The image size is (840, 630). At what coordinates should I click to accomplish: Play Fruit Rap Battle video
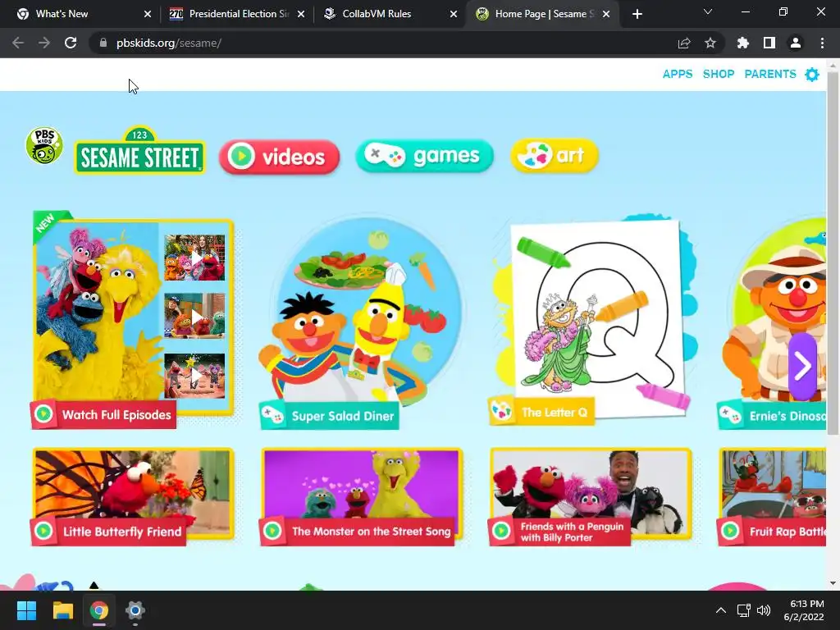(772, 496)
